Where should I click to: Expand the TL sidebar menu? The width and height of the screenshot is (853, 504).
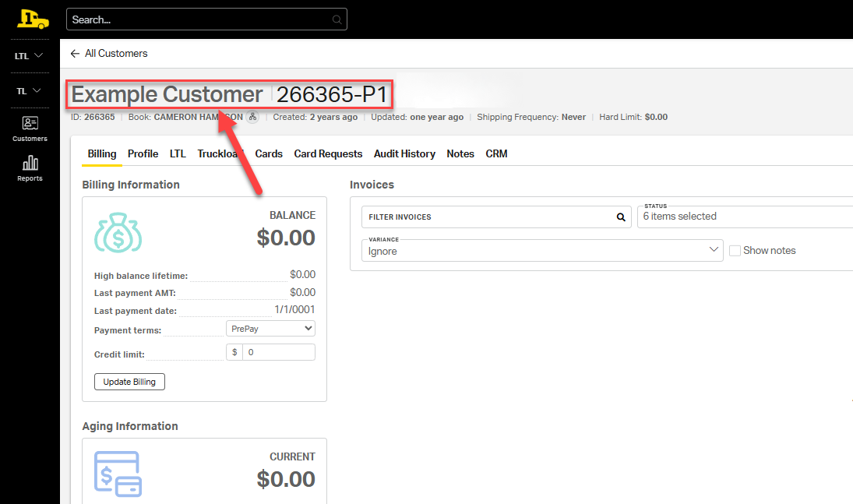29,91
